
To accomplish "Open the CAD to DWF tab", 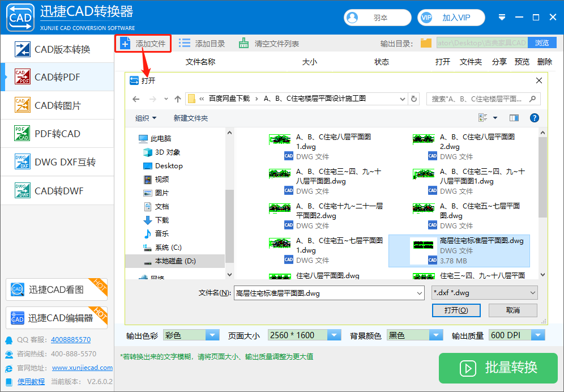I will tap(58, 190).
